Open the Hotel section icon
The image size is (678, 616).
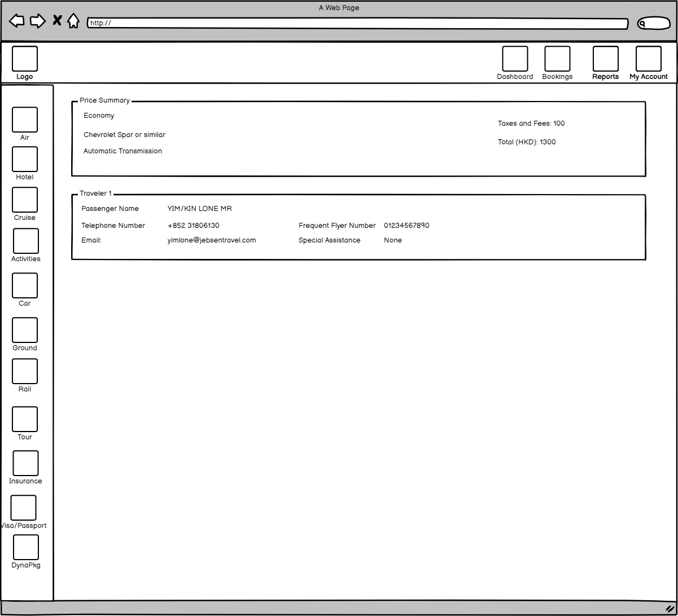click(25, 159)
